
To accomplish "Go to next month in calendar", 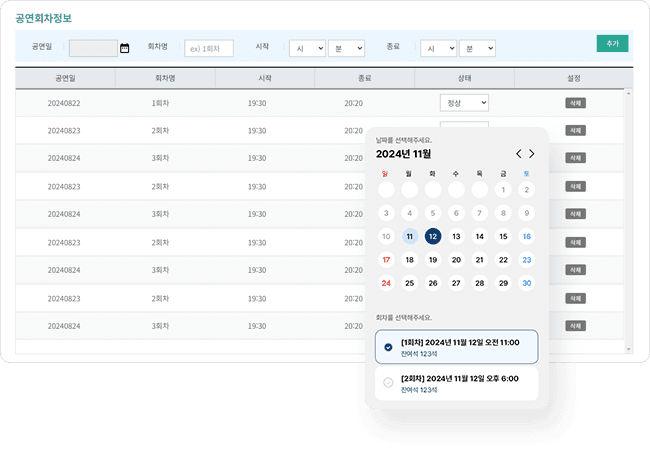I will pos(532,154).
